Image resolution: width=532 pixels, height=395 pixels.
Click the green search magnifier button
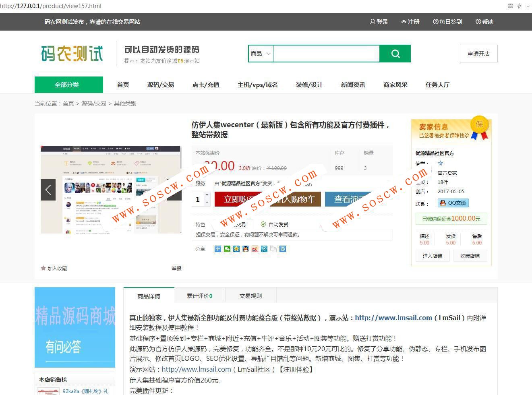395,54
